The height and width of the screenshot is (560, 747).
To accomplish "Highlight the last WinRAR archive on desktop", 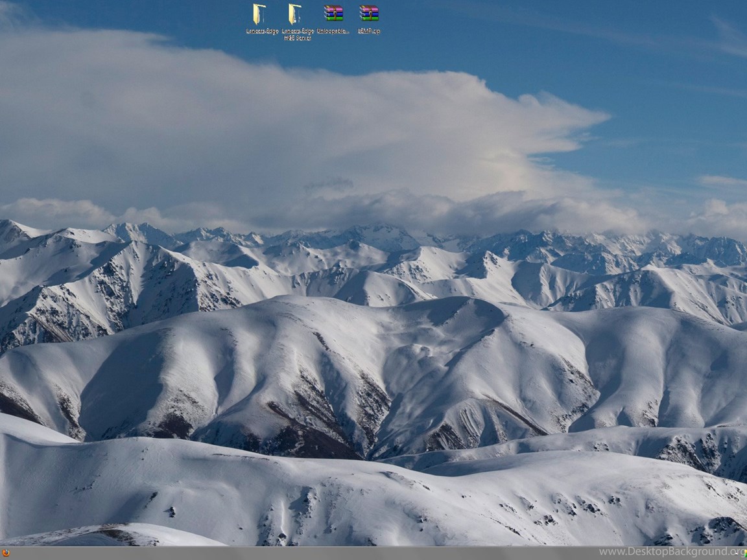I will click(x=369, y=14).
